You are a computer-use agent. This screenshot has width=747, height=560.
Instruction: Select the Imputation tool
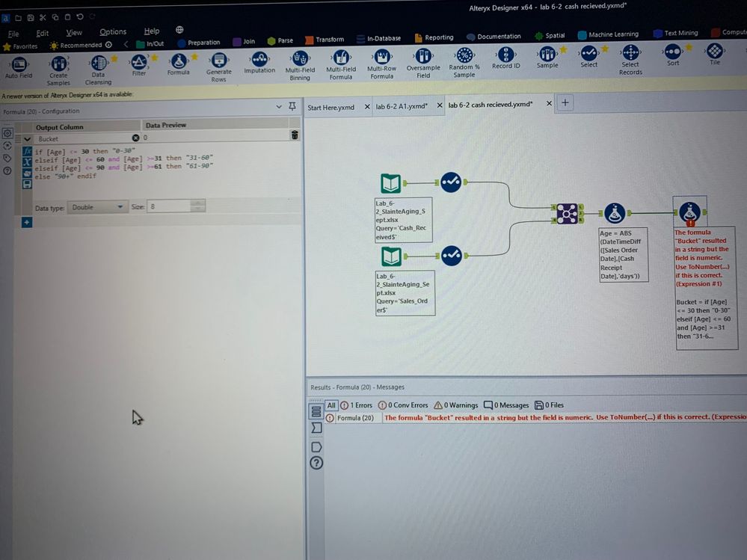coord(259,62)
